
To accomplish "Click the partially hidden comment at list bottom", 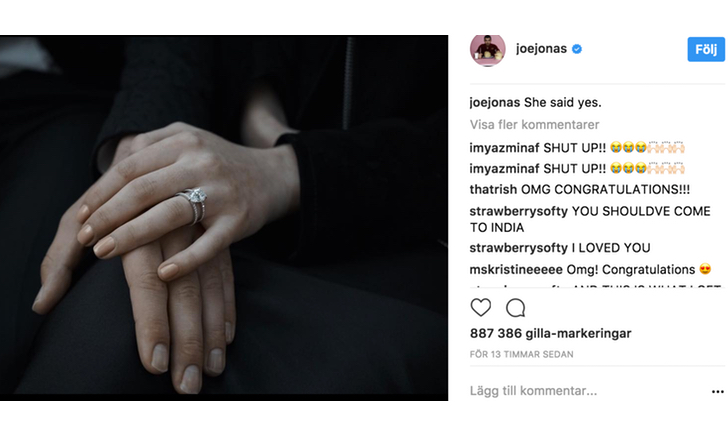I will point(596,286).
